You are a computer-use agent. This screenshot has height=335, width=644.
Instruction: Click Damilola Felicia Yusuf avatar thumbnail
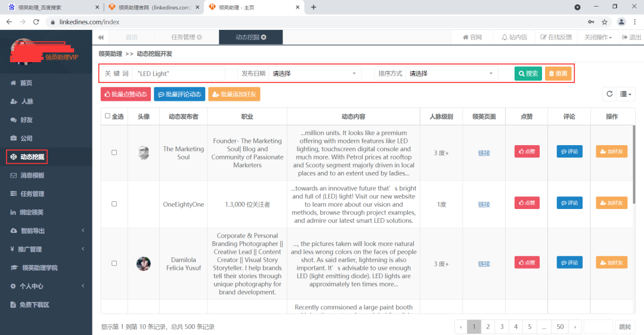(143, 263)
